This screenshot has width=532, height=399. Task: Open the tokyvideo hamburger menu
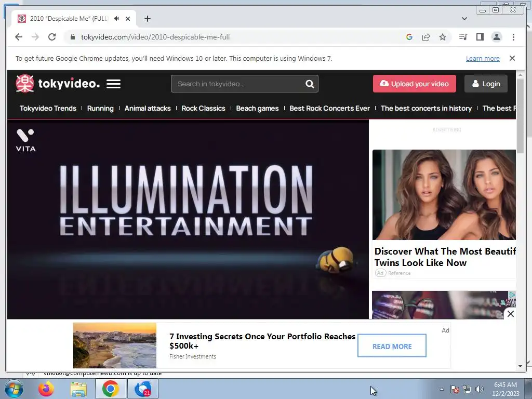pyautogui.click(x=113, y=84)
